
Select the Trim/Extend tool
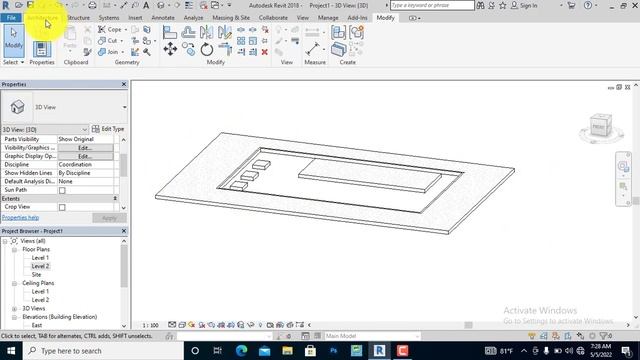(x=224, y=49)
